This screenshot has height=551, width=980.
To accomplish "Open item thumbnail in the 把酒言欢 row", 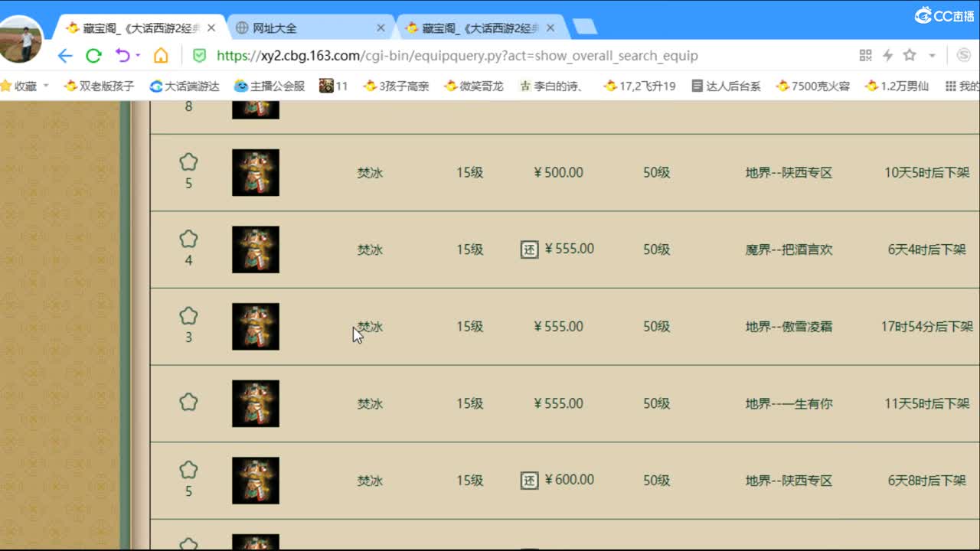I will tap(256, 249).
